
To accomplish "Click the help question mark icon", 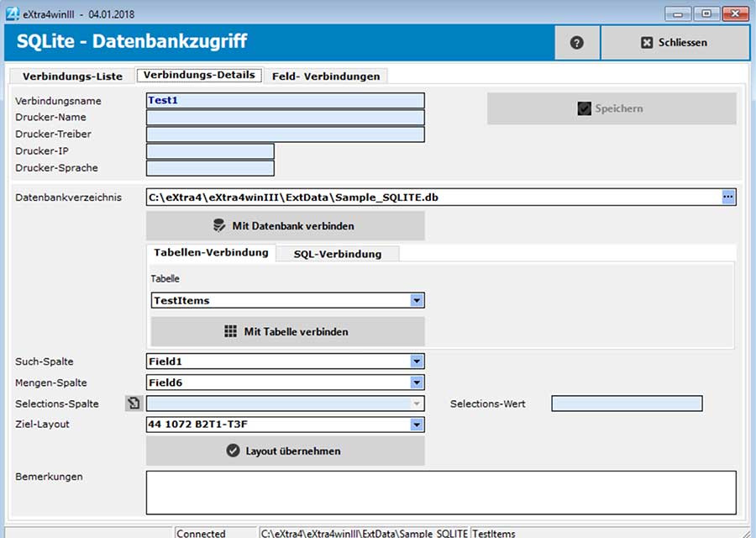I will click(x=577, y=43).
